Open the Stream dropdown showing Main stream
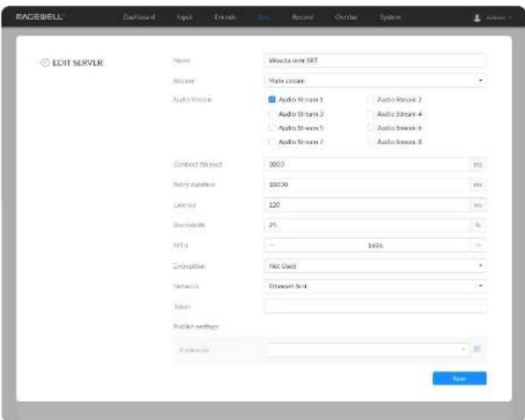This screenshot has height=420, width=525. point(375,81)
